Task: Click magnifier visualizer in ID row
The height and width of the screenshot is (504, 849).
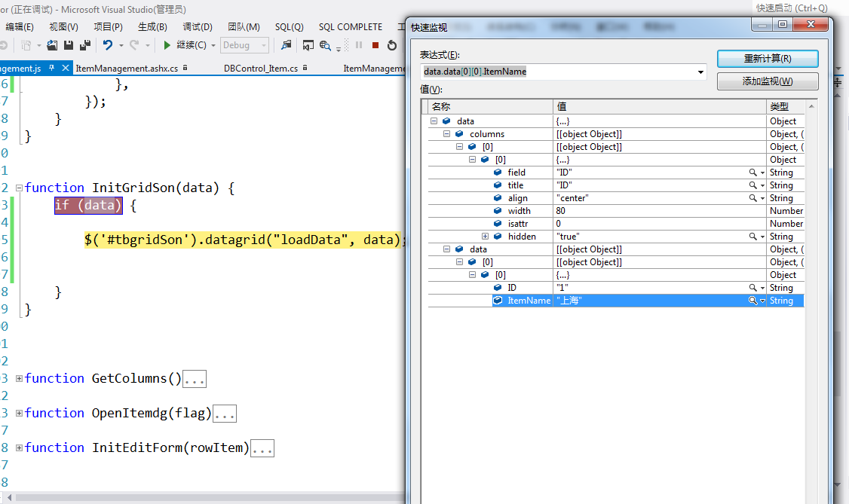Action: coord(752,288)
